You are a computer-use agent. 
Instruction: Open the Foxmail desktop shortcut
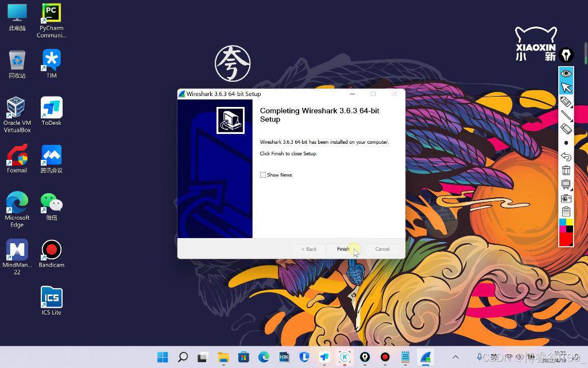pos(17,159)
